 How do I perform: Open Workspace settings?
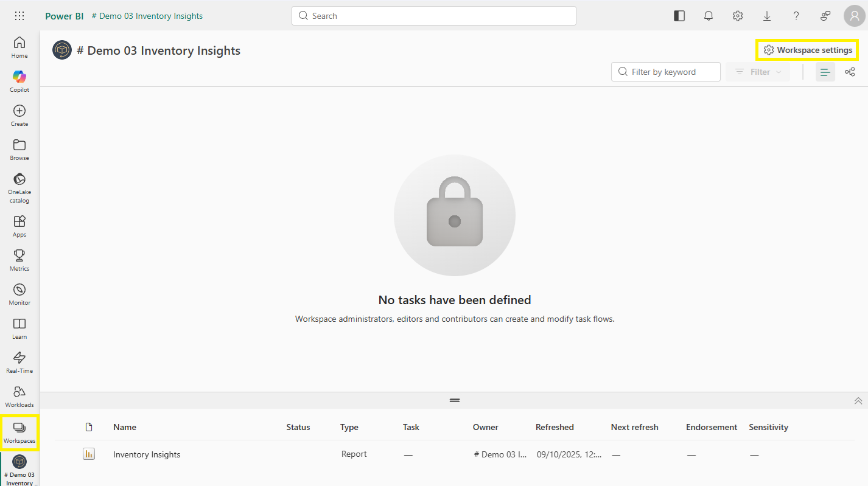808,50
